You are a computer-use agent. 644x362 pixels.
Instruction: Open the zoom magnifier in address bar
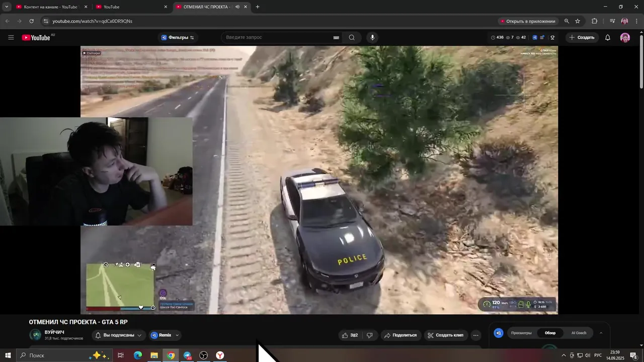click(567, 21)
